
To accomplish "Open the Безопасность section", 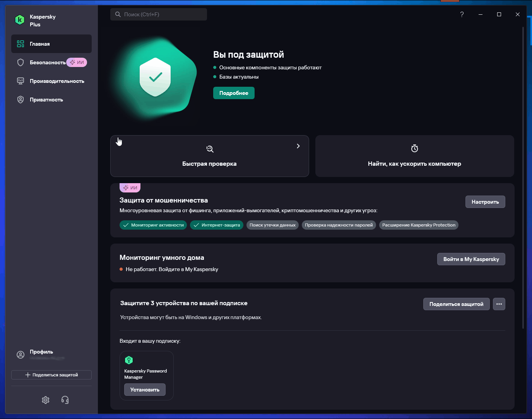I will pyautogui.click(x=51, y=62).
